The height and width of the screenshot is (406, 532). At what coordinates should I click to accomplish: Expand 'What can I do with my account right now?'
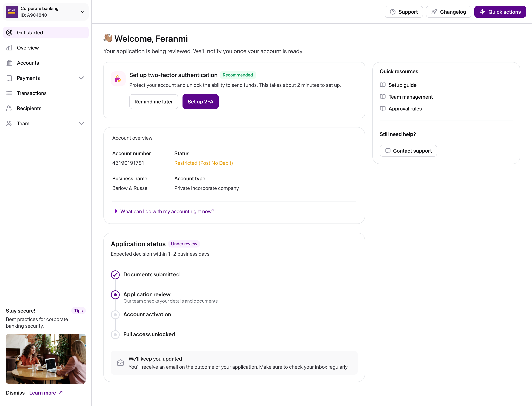[x=167, y=211]
